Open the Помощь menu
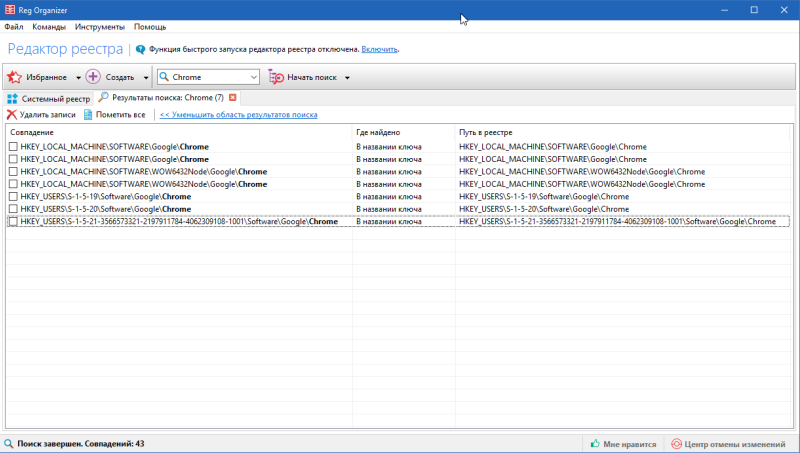Image resolution: width=800 pixels, height=453 pixels. tap(150, 27)
